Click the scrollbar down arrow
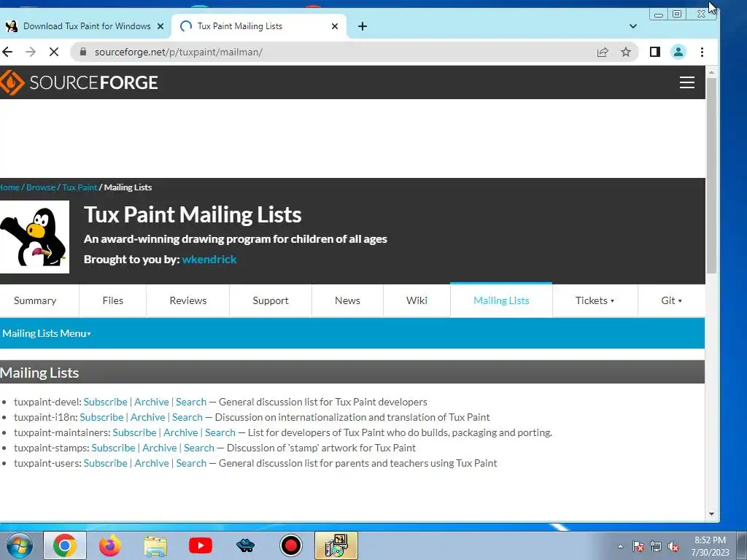The width and height of the screenshot is (747, 560). tap(711, 514)
